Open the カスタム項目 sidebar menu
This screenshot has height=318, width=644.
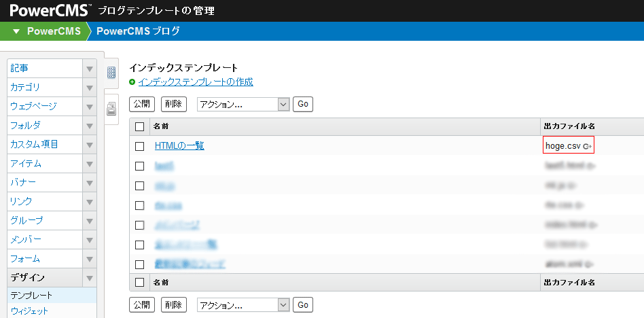[x=45, y=145]
